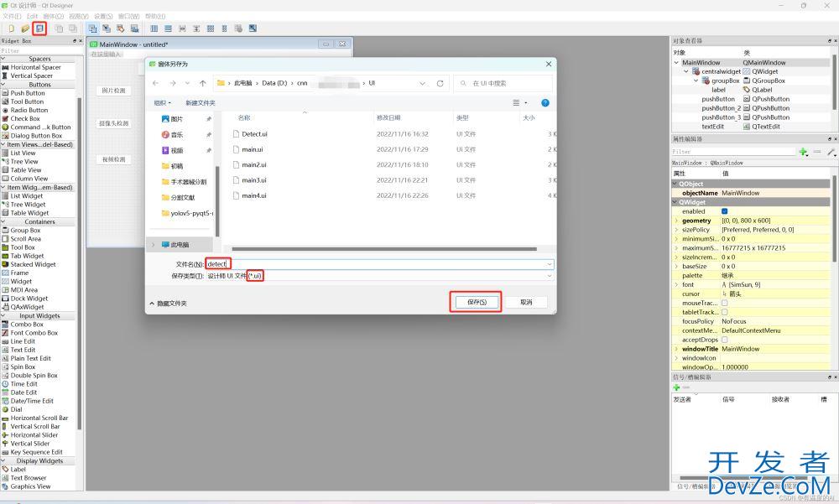The width and height of the screenshot is (839, 504).
Task: Expand the geometry property row
Action: point(676,221)
